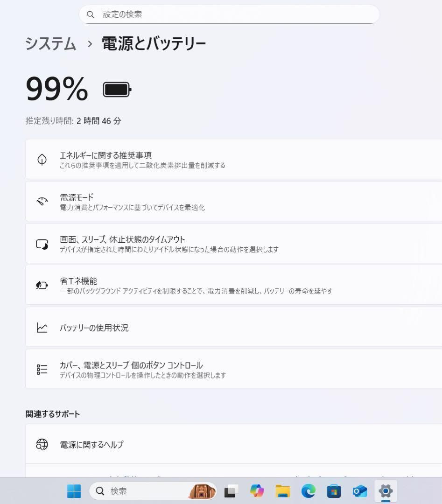
Task: Click the 省エネ機能 battery-saver icon
Action: pyautogui.click(x=42, y=285)
